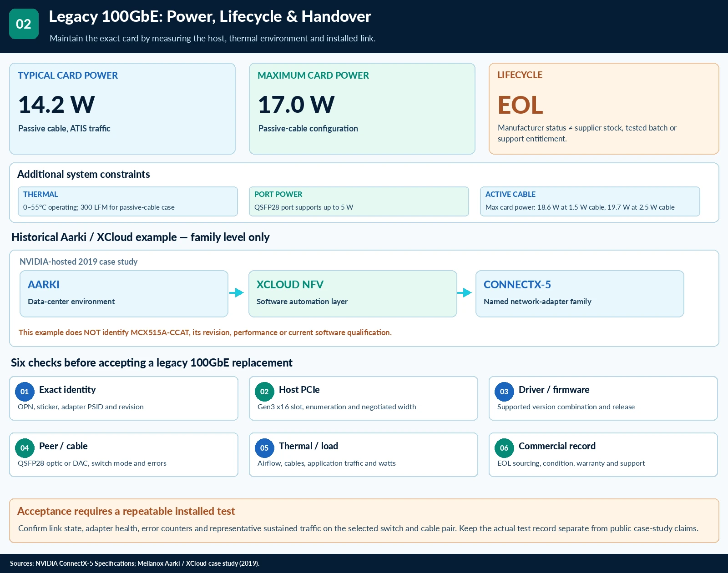Screen dimensions: 728x573
Task: Select the 02 badge beside Host PCIe
Action: coord(264,392)
